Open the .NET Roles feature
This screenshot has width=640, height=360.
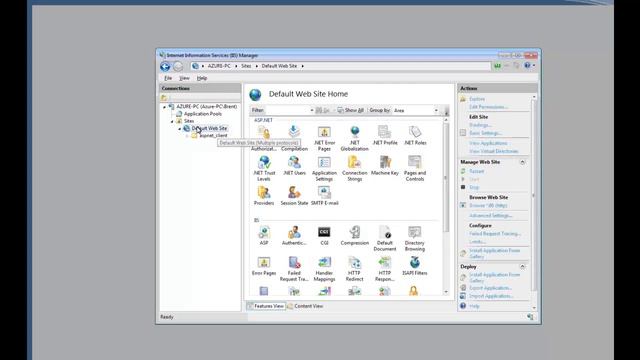(x=415, y=136)
